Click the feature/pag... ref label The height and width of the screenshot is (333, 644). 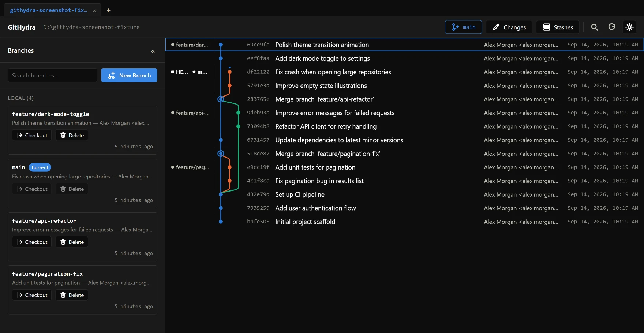[x=190, y=167]
